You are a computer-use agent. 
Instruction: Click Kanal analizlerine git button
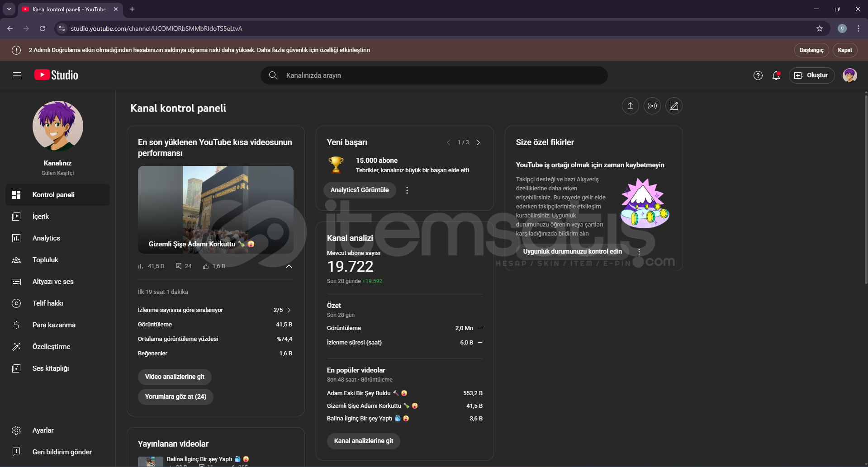point(363,441)
